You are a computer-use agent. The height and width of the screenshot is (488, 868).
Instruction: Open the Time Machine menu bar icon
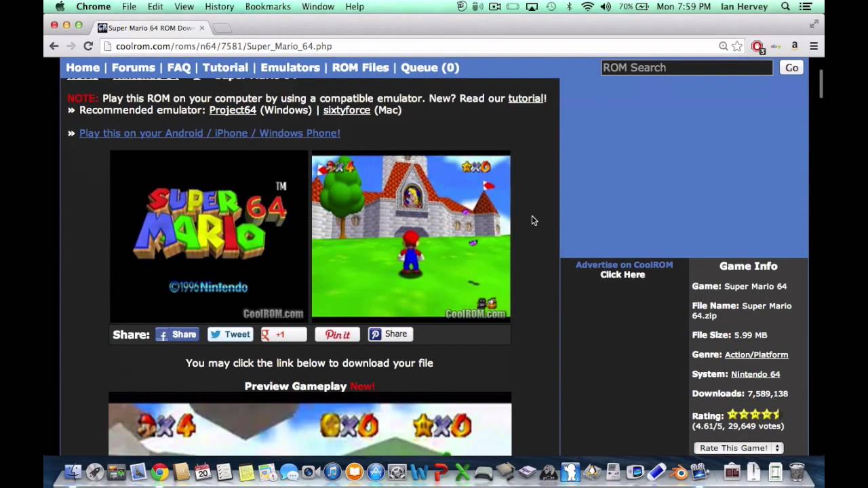coord(551,7)
